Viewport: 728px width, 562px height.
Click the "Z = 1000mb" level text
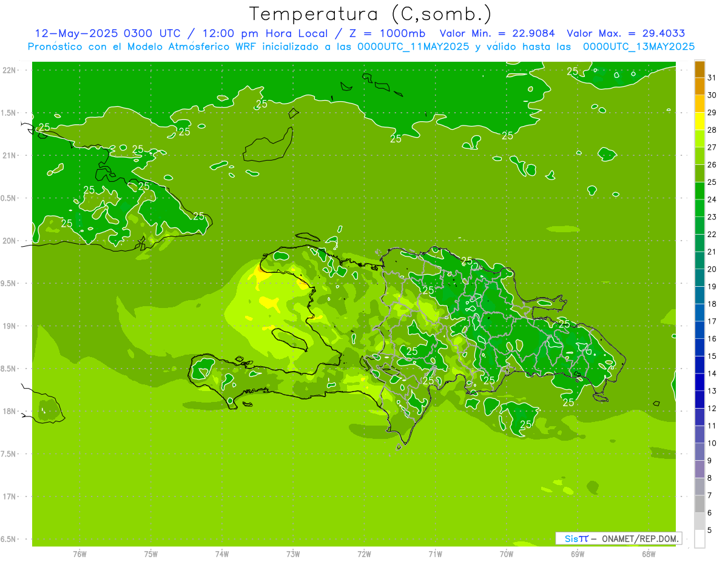coord(388,33)
